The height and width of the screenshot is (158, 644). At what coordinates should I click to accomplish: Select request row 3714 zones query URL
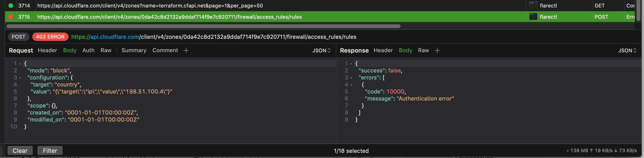[150, 6]
